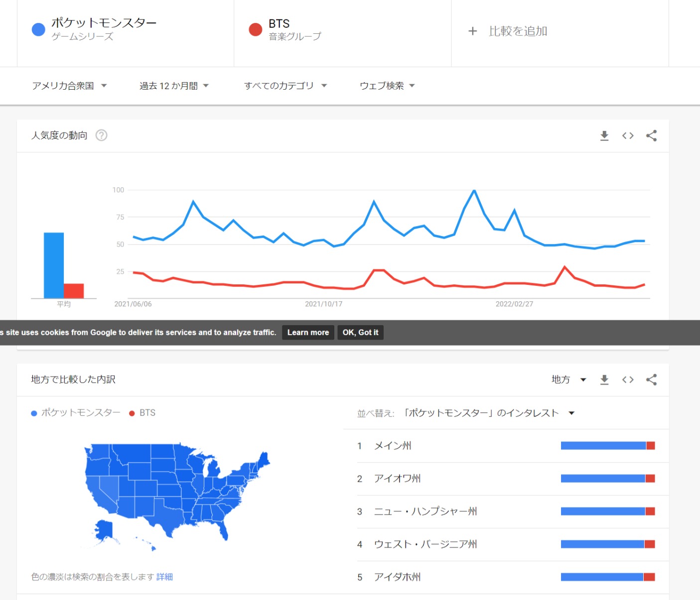Viewport: 700px width, 600px height.
Task: Download the regional breakdown data
Action: [x=604, y=379]
